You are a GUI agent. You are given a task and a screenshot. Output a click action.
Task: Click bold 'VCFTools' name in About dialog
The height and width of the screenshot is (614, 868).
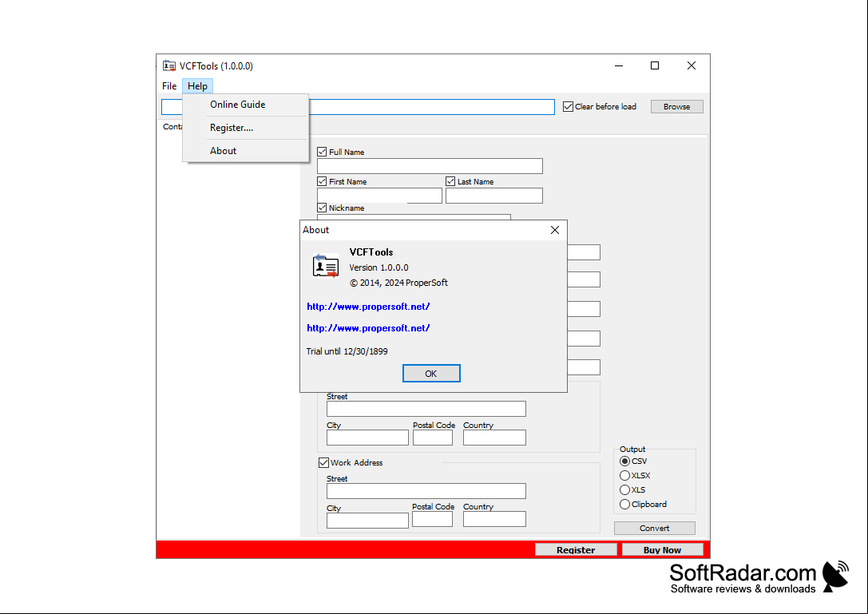(x=371, y=252)
